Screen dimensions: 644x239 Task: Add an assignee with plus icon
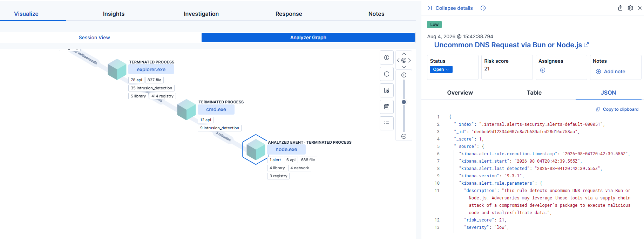pos(543,70)
